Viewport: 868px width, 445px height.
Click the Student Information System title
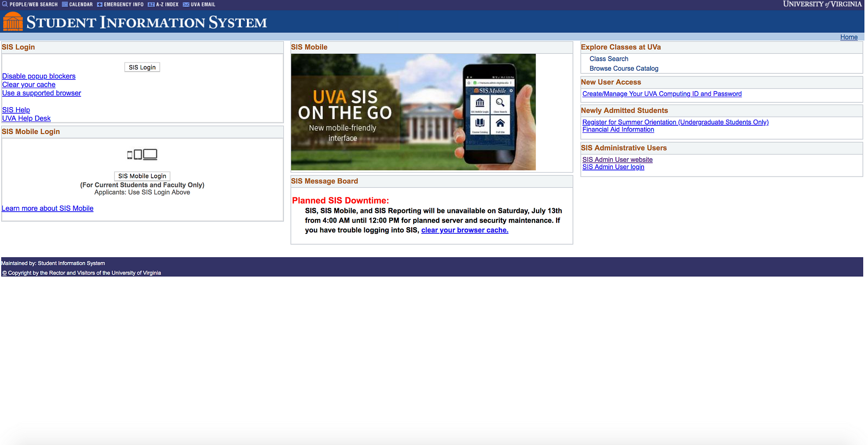pos(147,22)
